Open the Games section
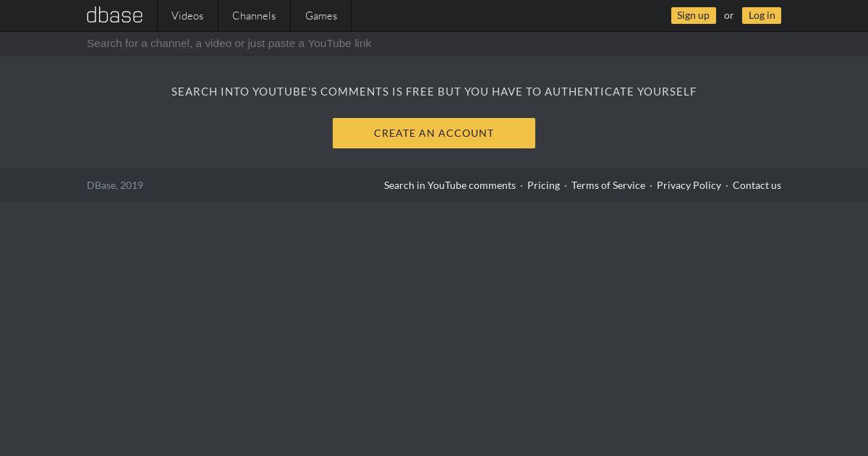 click(321, 15)
